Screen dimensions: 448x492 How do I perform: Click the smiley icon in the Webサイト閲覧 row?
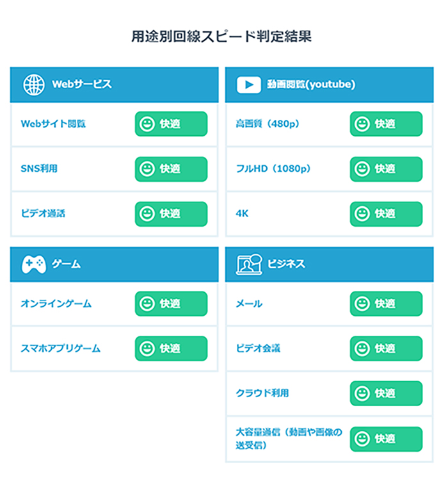(148, 124)
